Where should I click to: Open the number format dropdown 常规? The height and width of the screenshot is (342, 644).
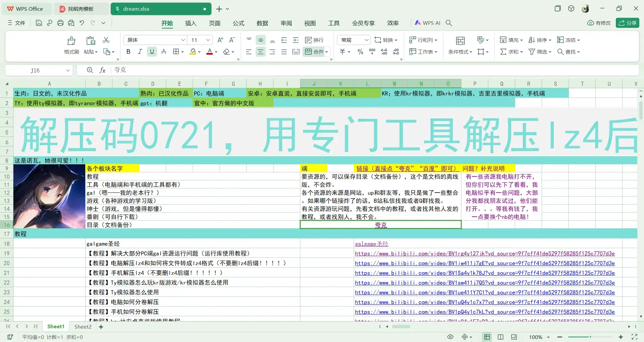(366, 40)
